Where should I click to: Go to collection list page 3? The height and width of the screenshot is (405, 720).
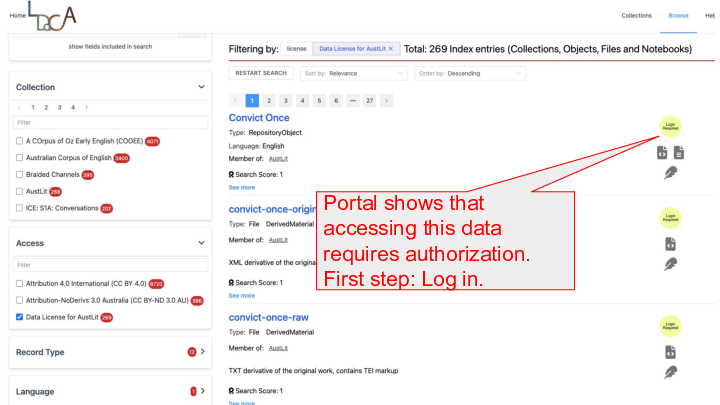[x=59, y=107]
